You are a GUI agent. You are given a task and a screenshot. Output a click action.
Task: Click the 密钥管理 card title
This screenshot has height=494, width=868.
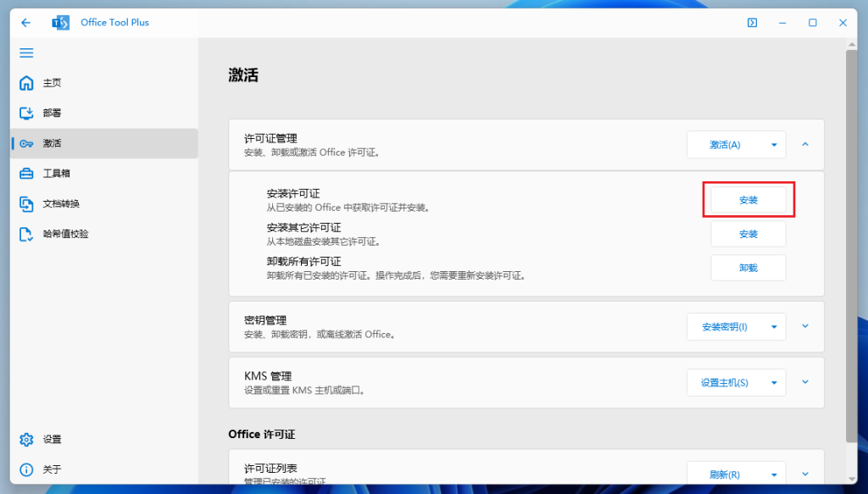point(265,321)
